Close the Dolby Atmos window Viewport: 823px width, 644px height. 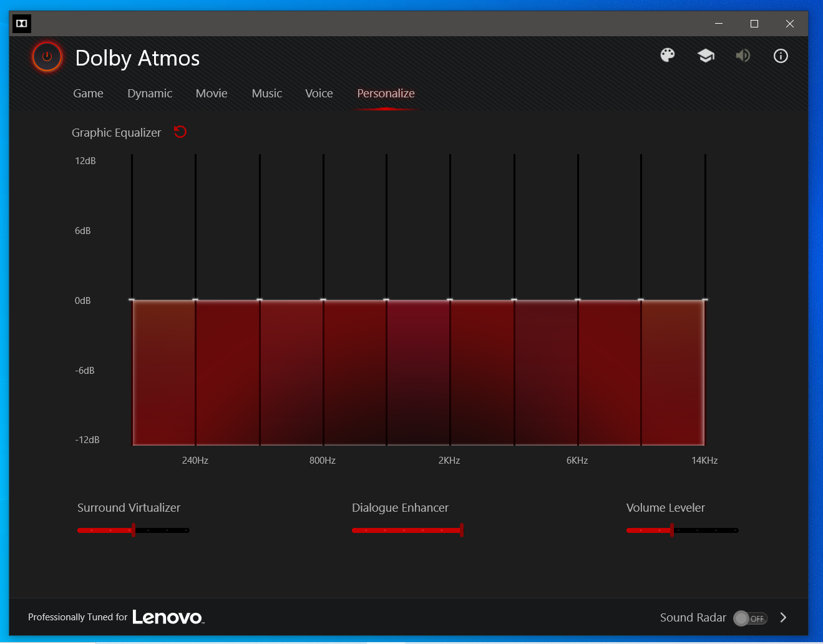pos(790,24)
